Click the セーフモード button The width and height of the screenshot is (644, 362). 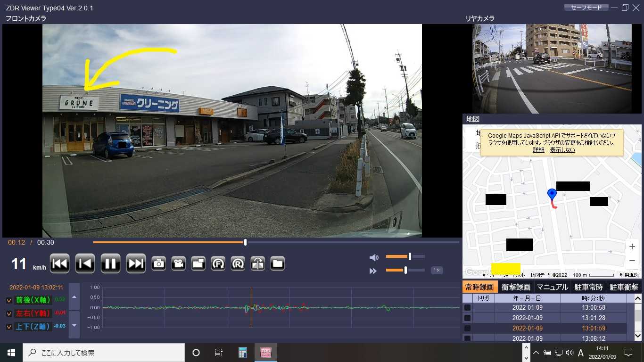586,8
